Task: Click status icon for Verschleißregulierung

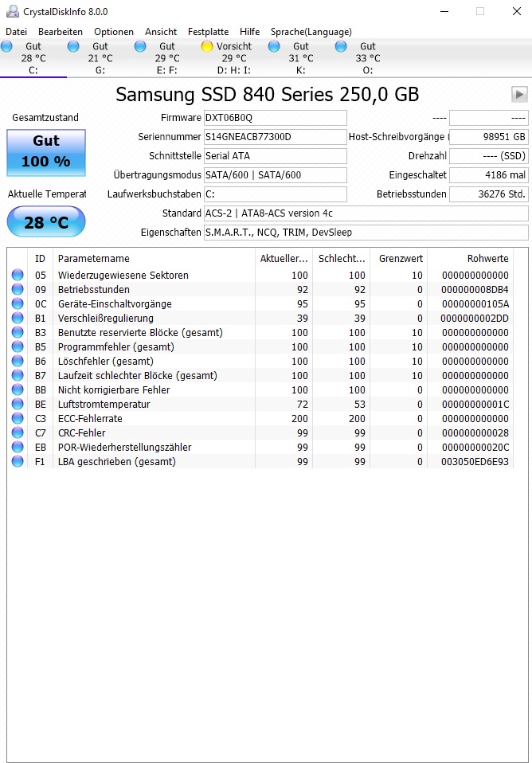Action: tap(18, 318)
